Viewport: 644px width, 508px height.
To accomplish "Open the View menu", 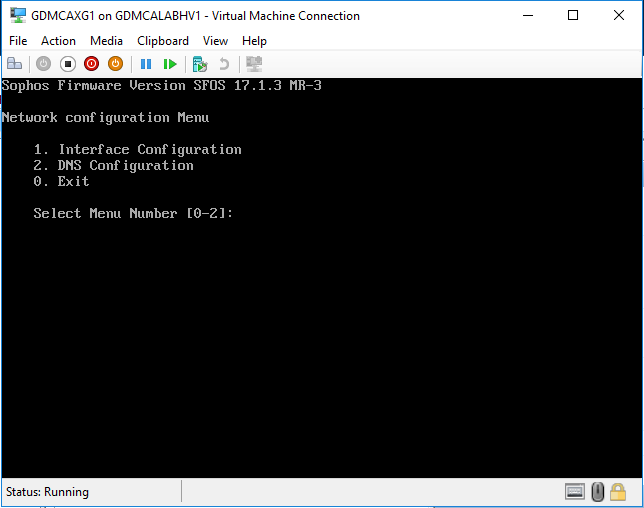I will coord(215,41).
